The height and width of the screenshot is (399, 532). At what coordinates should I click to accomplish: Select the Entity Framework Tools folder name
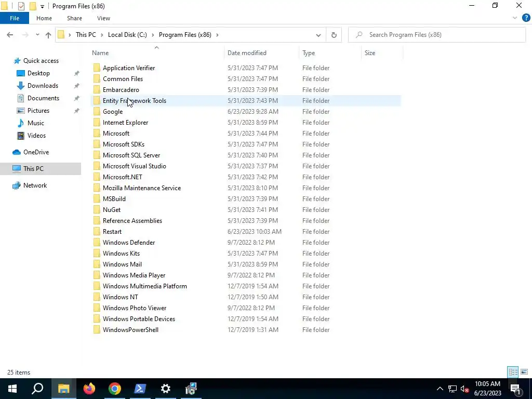[x=135, y=101]
